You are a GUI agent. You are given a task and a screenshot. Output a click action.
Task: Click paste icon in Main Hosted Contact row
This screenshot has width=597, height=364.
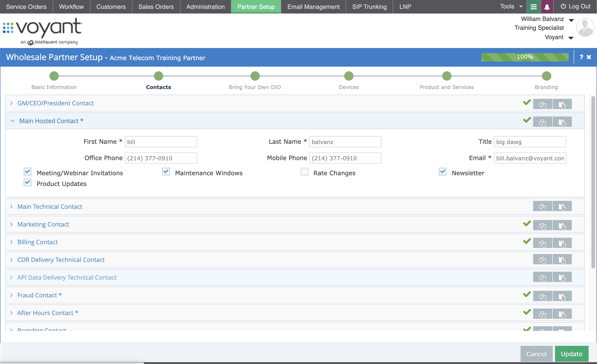[x=562, y=122]
